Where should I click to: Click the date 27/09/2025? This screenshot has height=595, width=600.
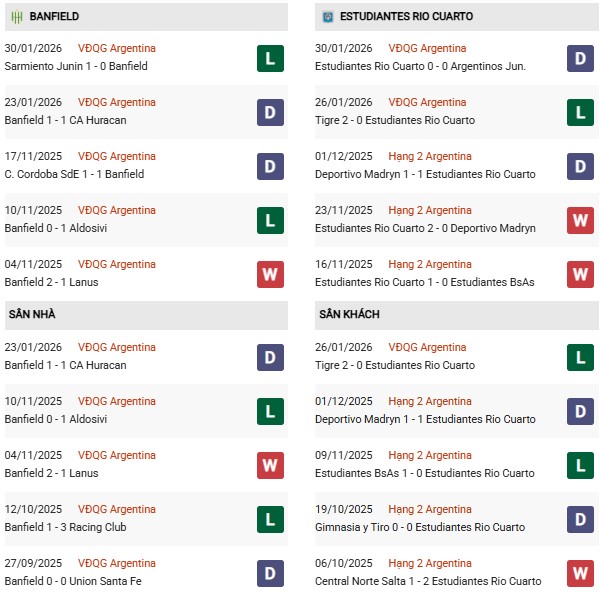coord(33,563)
